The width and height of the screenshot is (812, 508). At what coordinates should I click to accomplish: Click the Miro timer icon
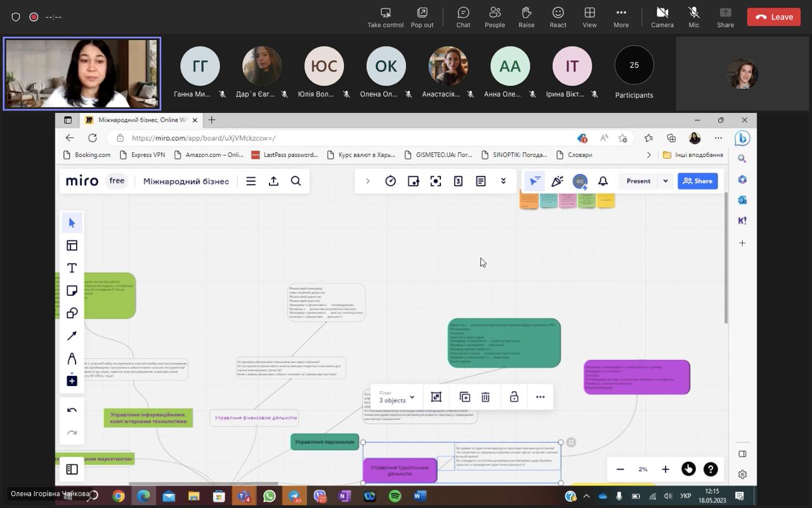391,181
